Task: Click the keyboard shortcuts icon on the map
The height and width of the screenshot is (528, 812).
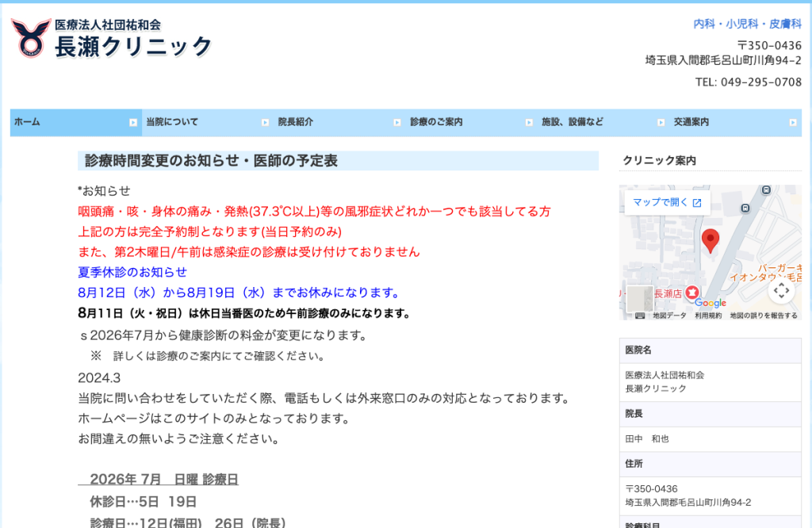Action: [640, 316]
